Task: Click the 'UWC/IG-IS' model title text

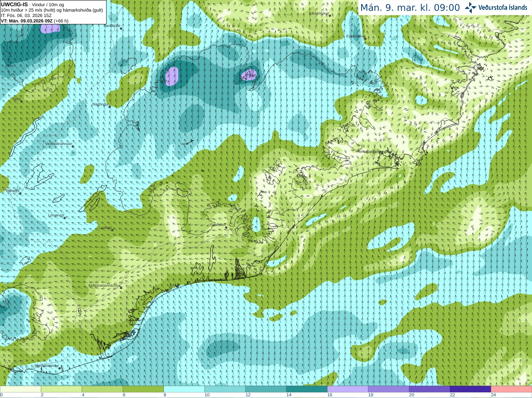Action: [14, 4]
